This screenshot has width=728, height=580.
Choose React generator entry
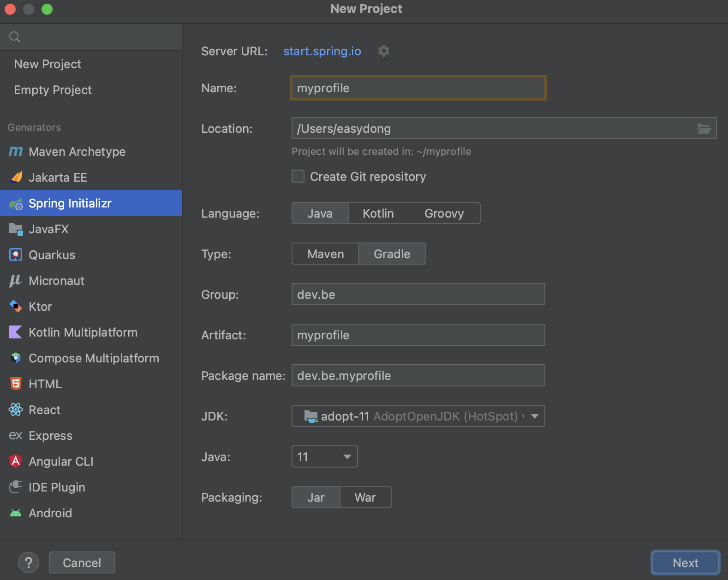[x=91, y=410]
